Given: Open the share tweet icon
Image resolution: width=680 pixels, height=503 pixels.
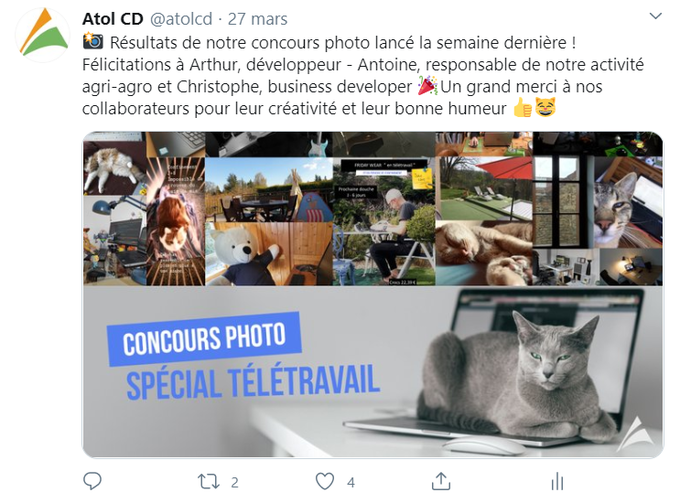Looking at the screenshot, I should pos(441,481).
